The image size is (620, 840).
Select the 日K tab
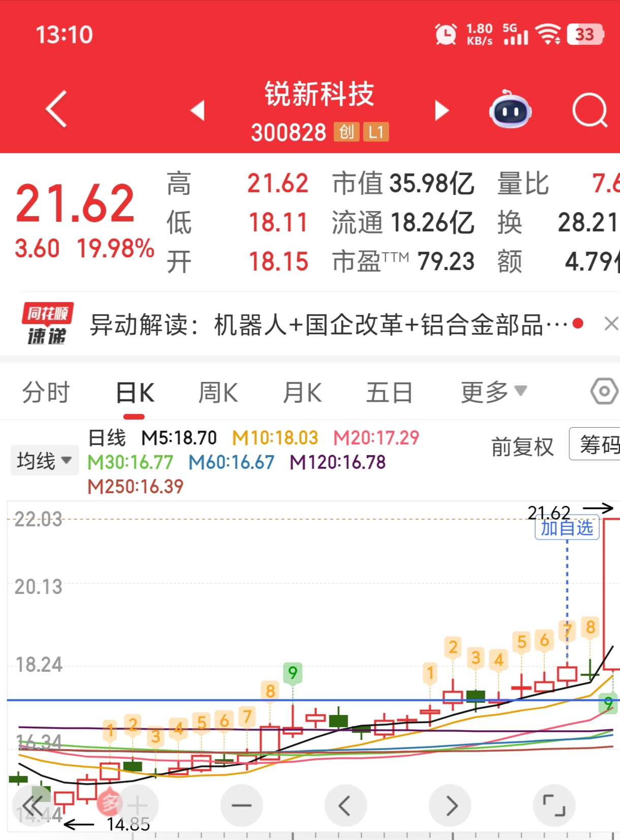tap(135, 393)
